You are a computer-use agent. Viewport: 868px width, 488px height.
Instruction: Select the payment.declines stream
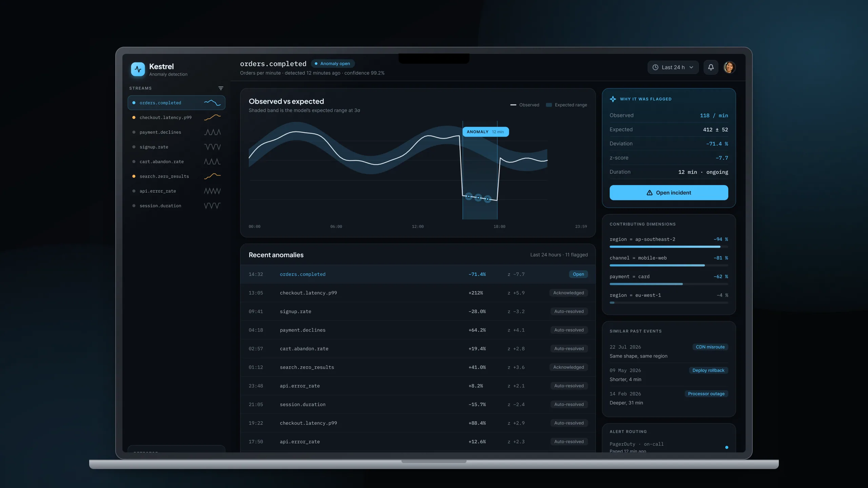point(176,132)
